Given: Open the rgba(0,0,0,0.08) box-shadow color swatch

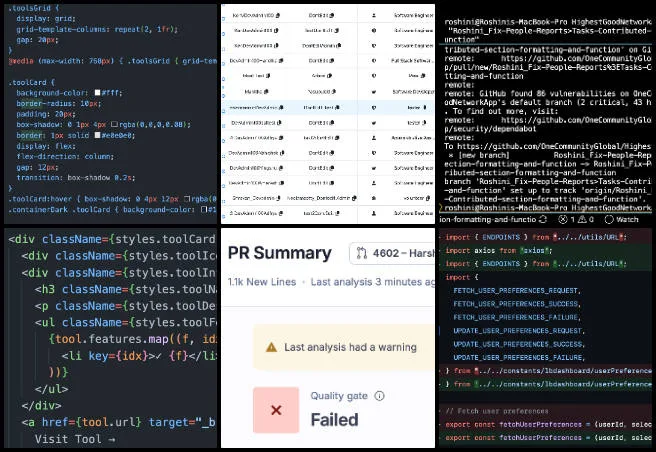Looking at the screenshot, I should coord(115,124).
